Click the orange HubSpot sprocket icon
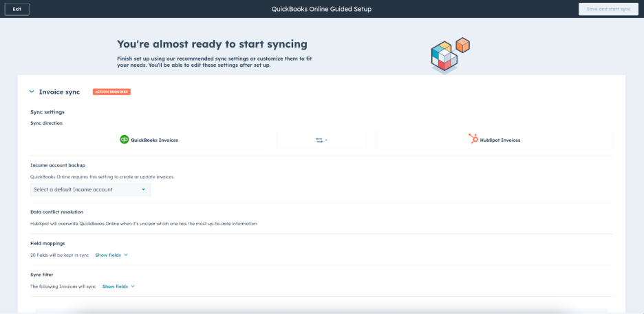Viewport: 644px width, 314px height. [473, 140]
